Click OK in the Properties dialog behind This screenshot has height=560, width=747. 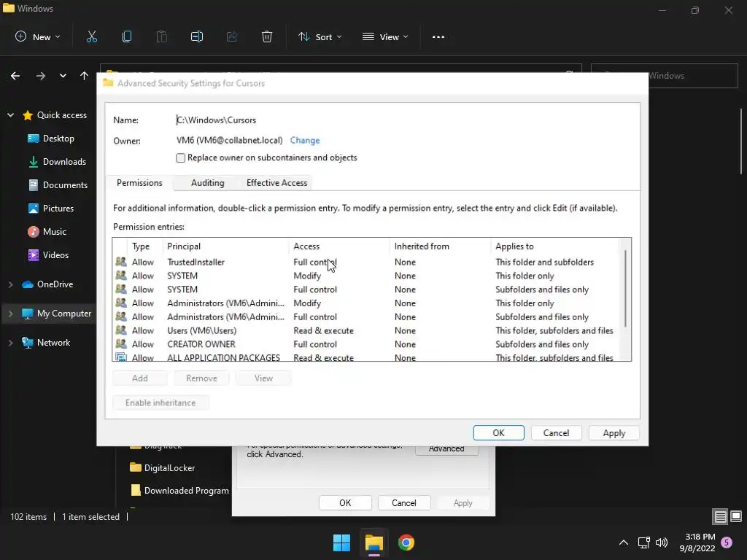pos(345,503)
